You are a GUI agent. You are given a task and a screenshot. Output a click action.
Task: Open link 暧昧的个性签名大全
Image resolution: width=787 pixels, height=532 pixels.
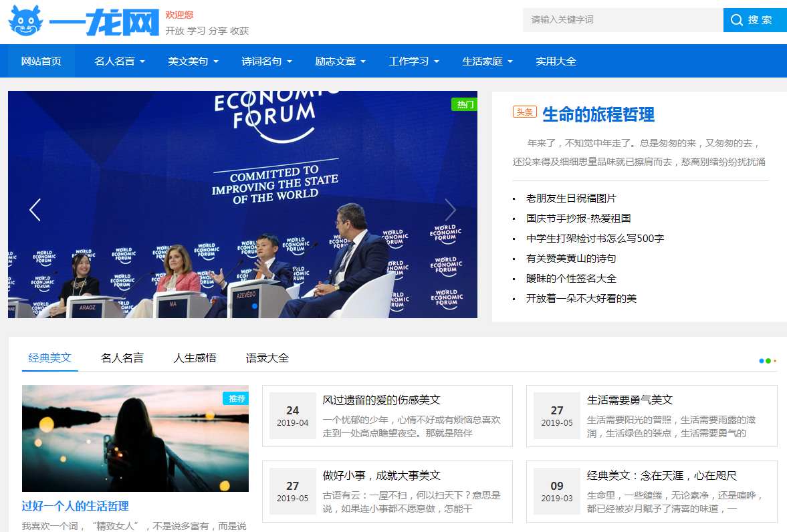(571, 279)
